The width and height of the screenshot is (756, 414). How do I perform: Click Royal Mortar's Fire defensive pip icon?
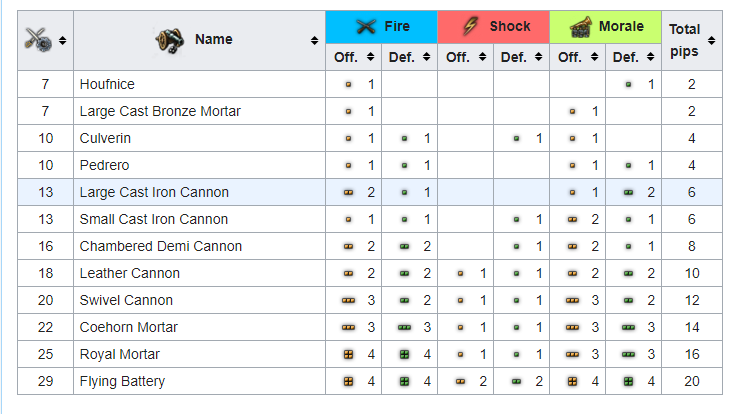pos(404,354)
